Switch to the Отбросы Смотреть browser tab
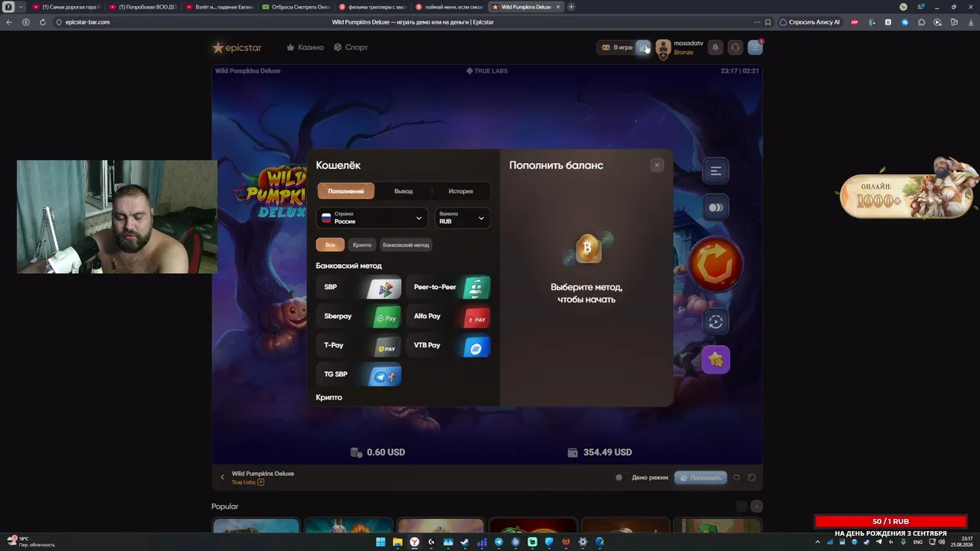Screen dimensions: 980x551 [295, 7]
